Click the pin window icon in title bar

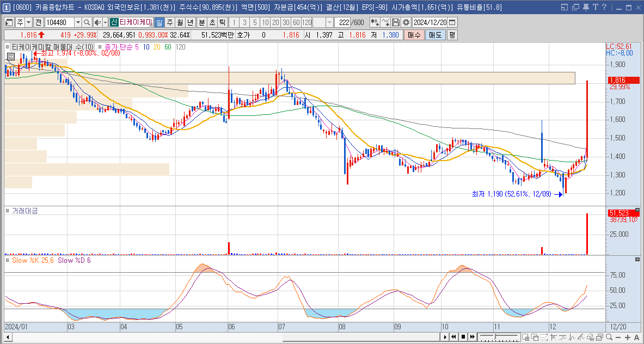click(x=586, y=7)
